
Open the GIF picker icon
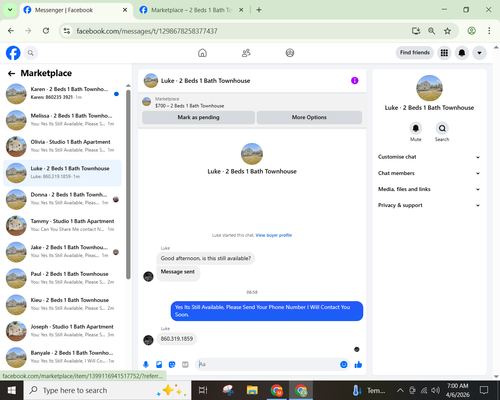pyautogui.click(x=185, y=365)
